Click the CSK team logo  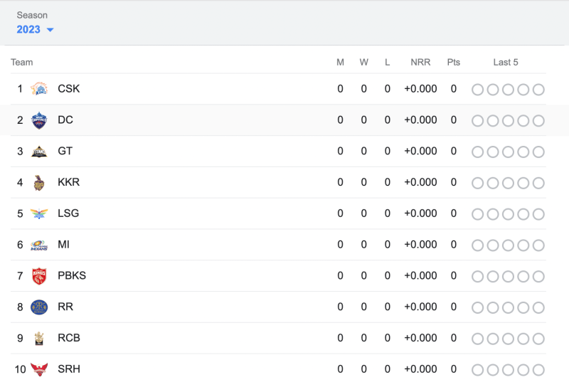39,90
